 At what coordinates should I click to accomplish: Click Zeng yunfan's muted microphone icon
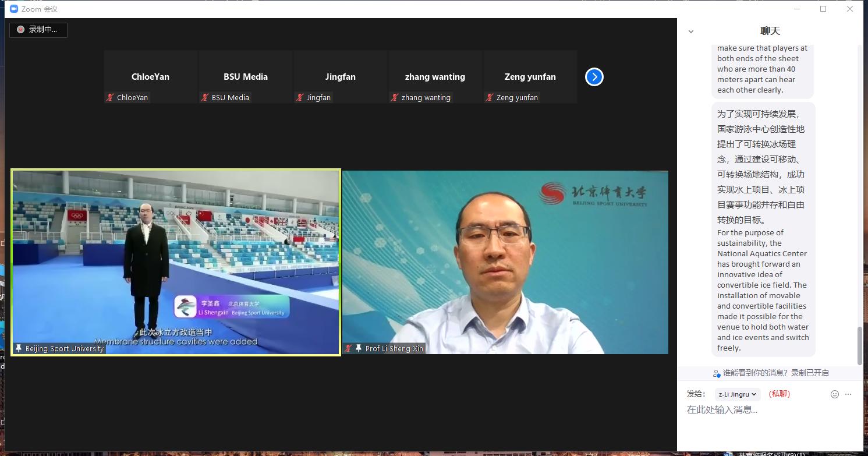(490, 98)
